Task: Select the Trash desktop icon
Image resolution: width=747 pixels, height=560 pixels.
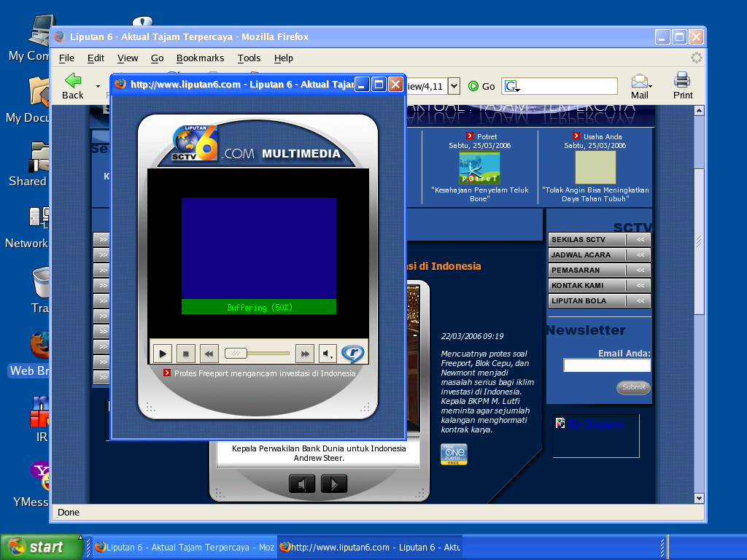Action: pyautogui.click(x=40, y=290)
